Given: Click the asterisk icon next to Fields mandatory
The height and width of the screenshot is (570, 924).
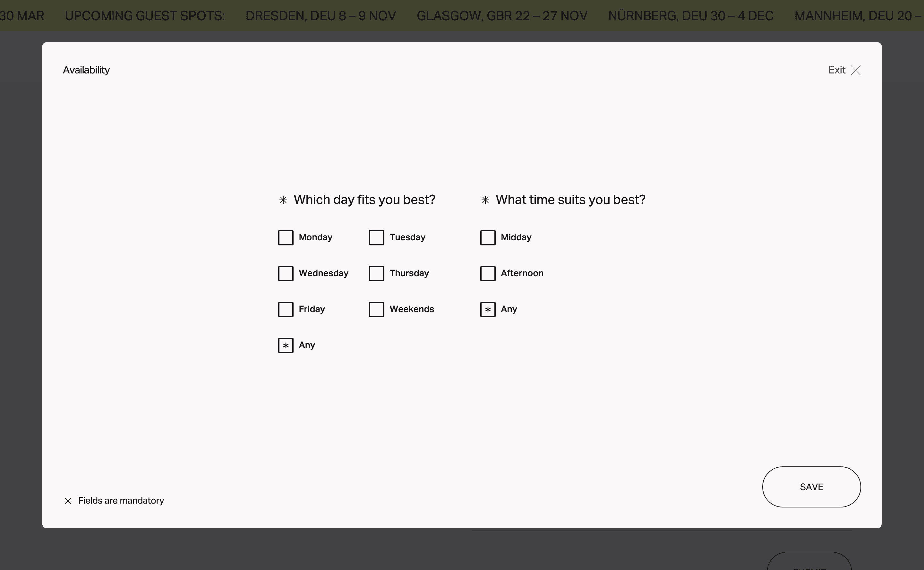Looking at the screenshot, I should (67, 500).
